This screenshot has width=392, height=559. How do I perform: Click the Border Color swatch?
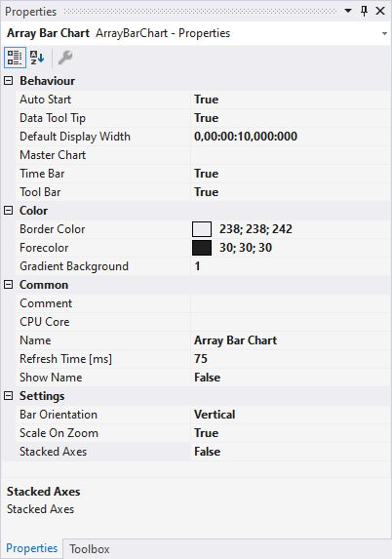[202, 229]
